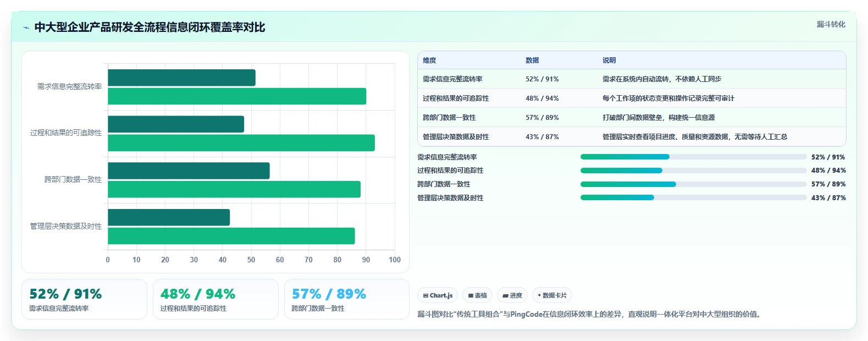868x341 pixels.
Task: Click the 52% / 91% value beside progress bar
Action: 828,157
